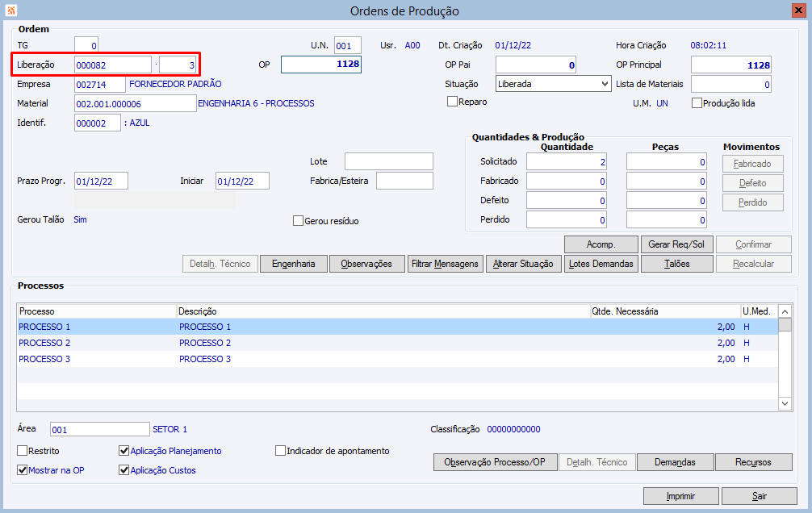Click the Talões button

tap(677, 264)
